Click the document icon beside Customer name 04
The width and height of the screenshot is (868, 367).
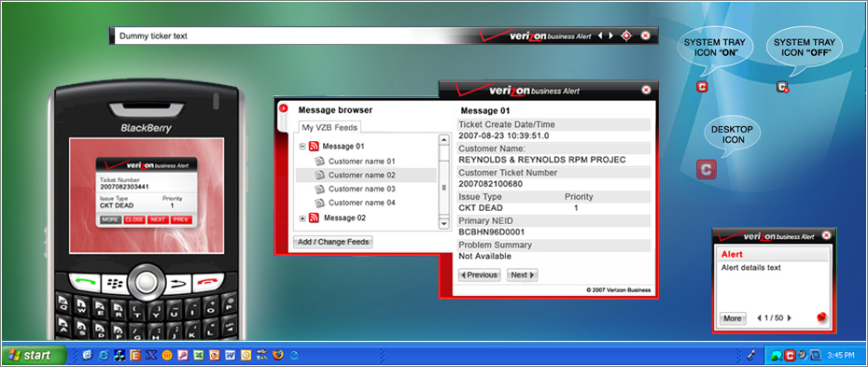point(319,204)
